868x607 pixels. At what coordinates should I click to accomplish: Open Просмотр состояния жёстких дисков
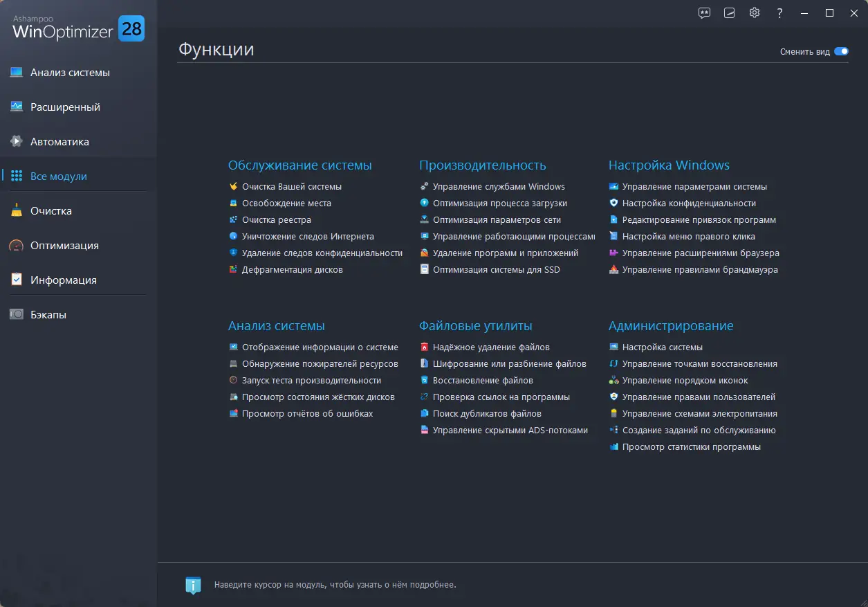pyautogui.click(x=318, y=397)
